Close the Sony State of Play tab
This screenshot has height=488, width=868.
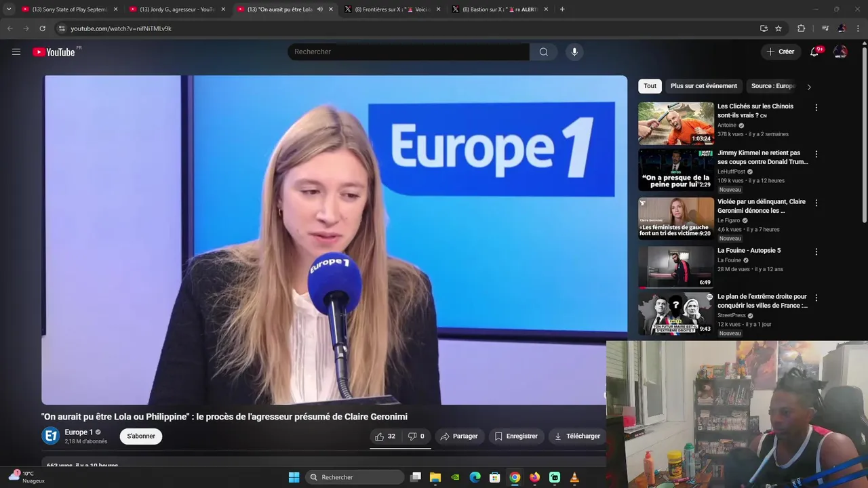[x=115, y=9]
